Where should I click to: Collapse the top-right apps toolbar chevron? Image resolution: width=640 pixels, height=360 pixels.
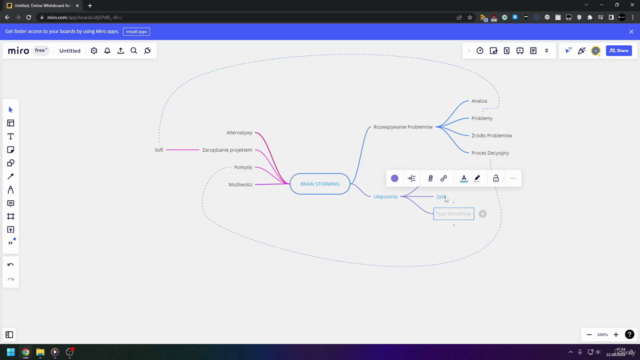[x=469, y=51]
